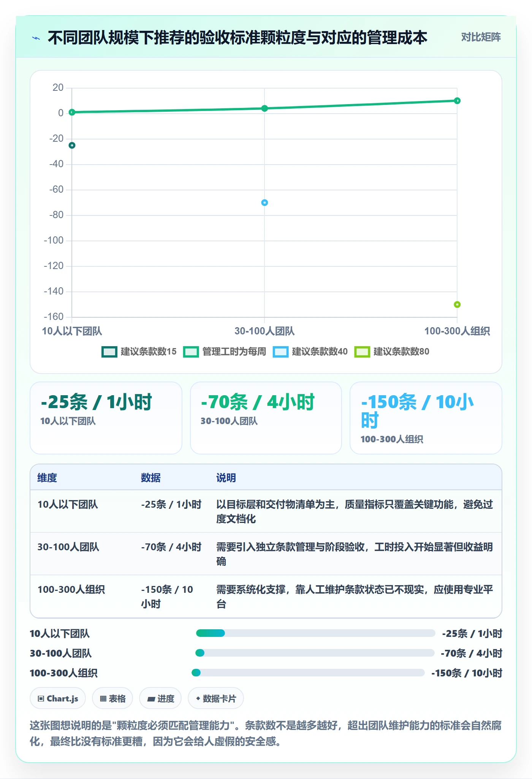Click the 数据卡片 tag
This screenshot has height=779, width=532.
pos(216,698)
